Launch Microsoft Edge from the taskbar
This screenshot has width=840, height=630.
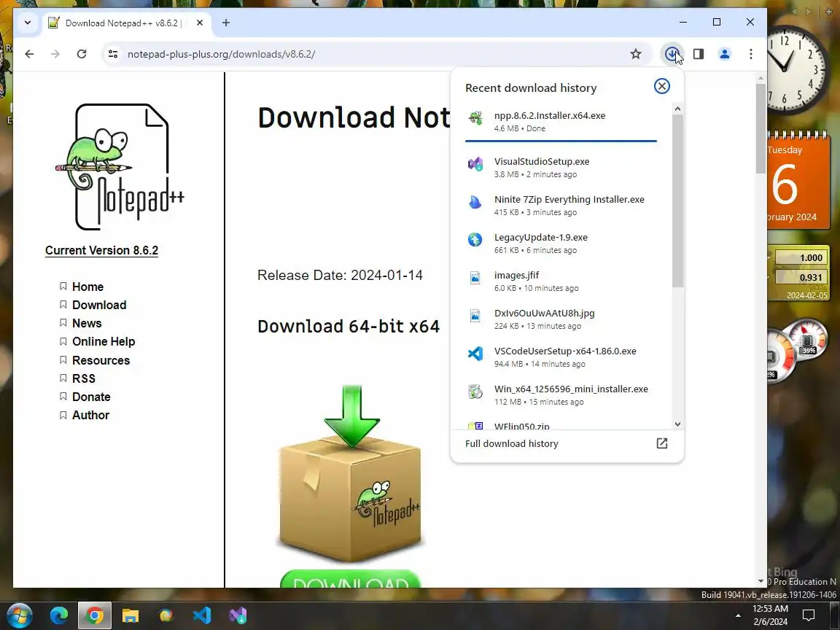[x=59, y=615]
